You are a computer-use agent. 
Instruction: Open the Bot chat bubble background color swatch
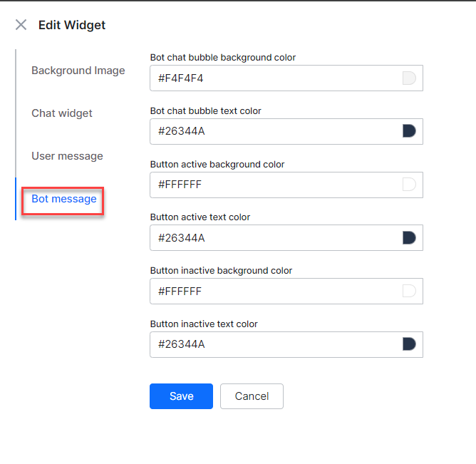[409, 78]
